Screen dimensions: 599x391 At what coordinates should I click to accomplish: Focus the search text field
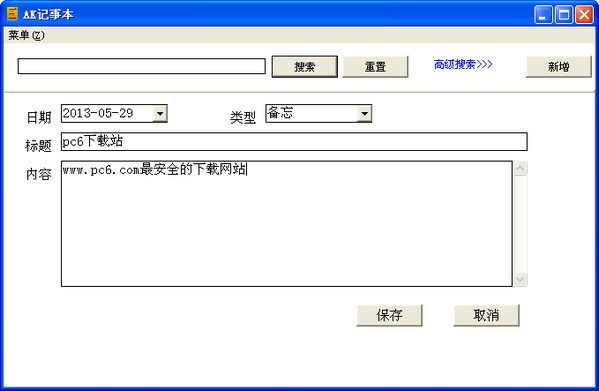click(x=141, y=66)
